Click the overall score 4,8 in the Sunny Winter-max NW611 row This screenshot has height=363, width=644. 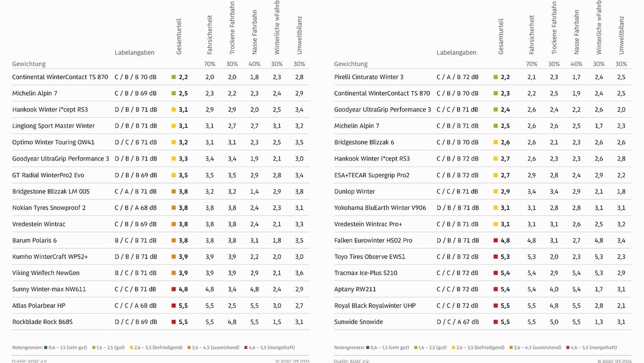click(x=183, y=289)
